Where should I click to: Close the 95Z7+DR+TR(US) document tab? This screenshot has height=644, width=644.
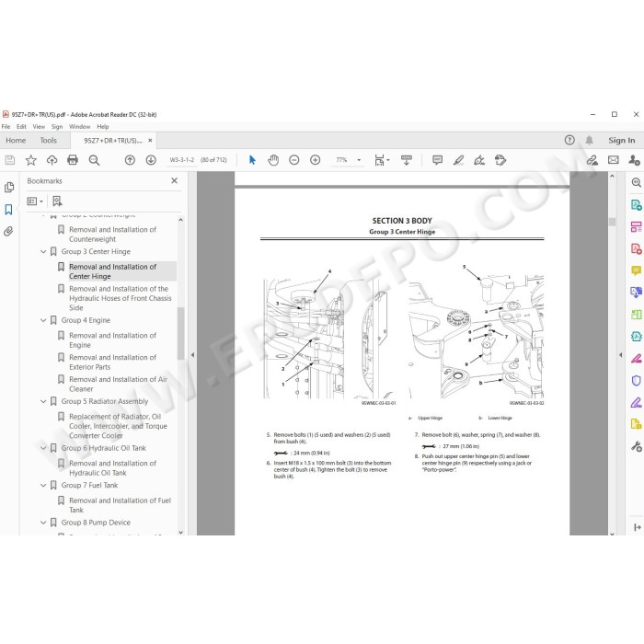tap(150, 140)
